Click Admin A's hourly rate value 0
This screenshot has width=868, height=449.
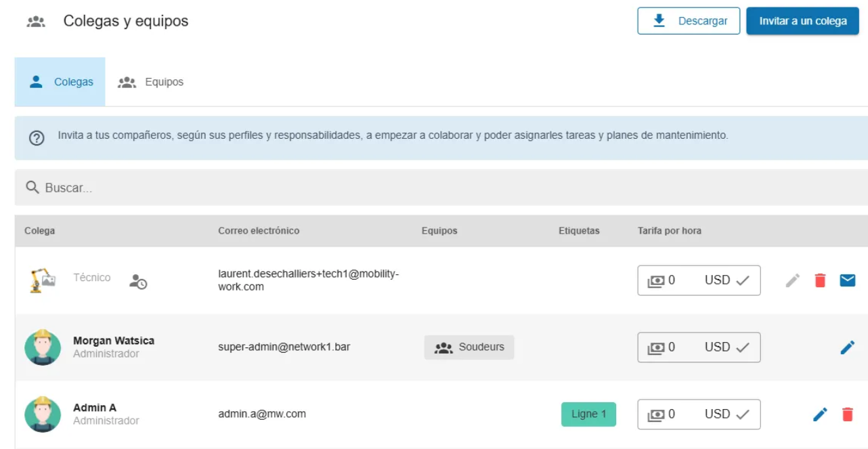point(672,414)
